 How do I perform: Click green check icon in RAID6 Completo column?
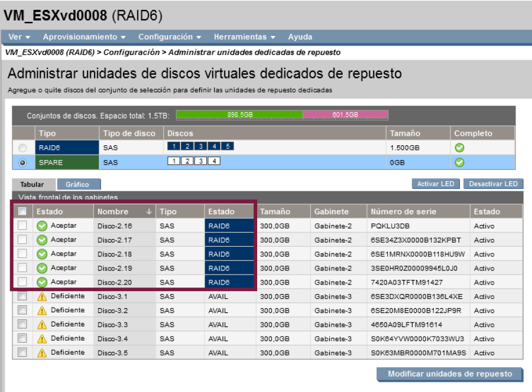[459, 148]
